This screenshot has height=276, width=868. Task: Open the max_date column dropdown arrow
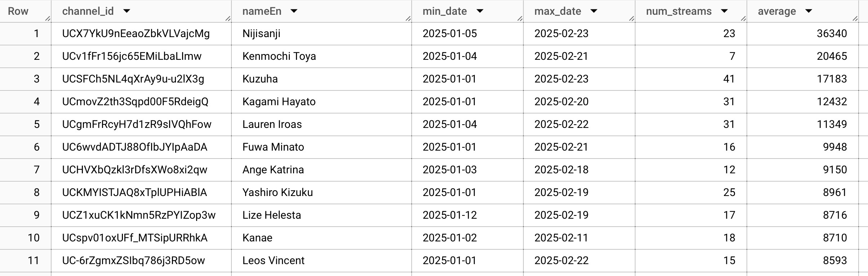point(594,11)
